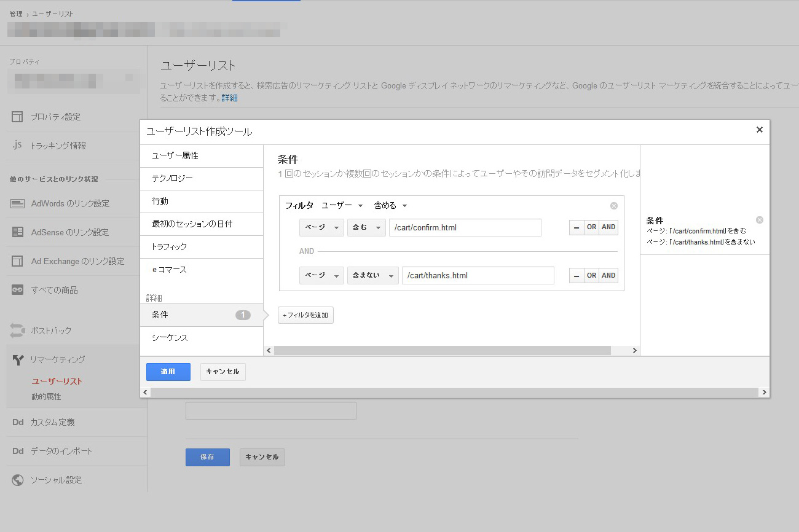This screenshot has height=532, width=799.
Task: Click empty text field above 保存
Action: (x=271, y=411)
